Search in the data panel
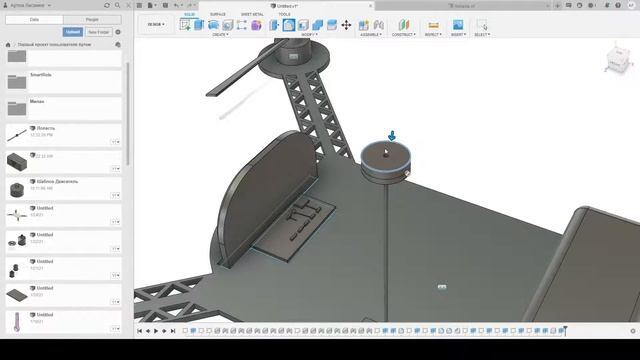The image size is (640, 360). [118, 5]
